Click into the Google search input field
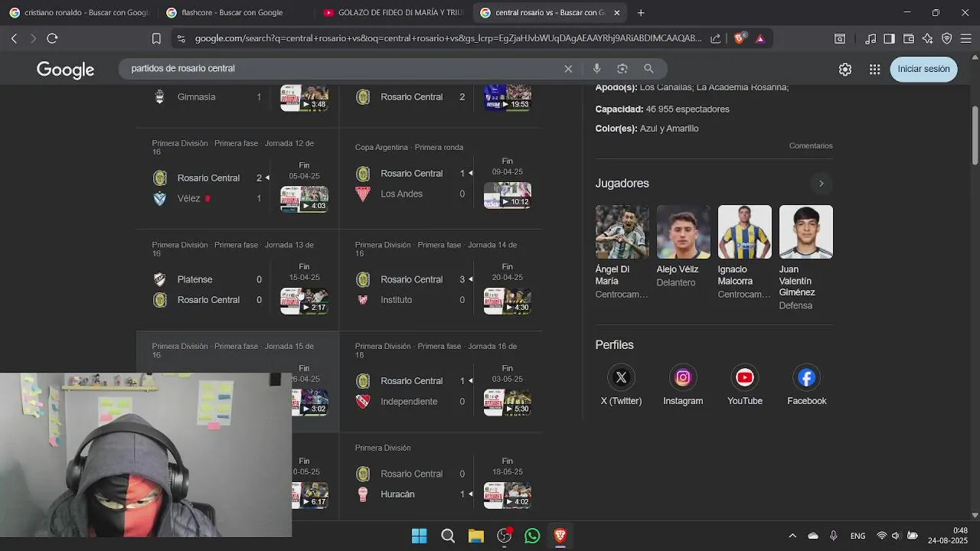 345,69
